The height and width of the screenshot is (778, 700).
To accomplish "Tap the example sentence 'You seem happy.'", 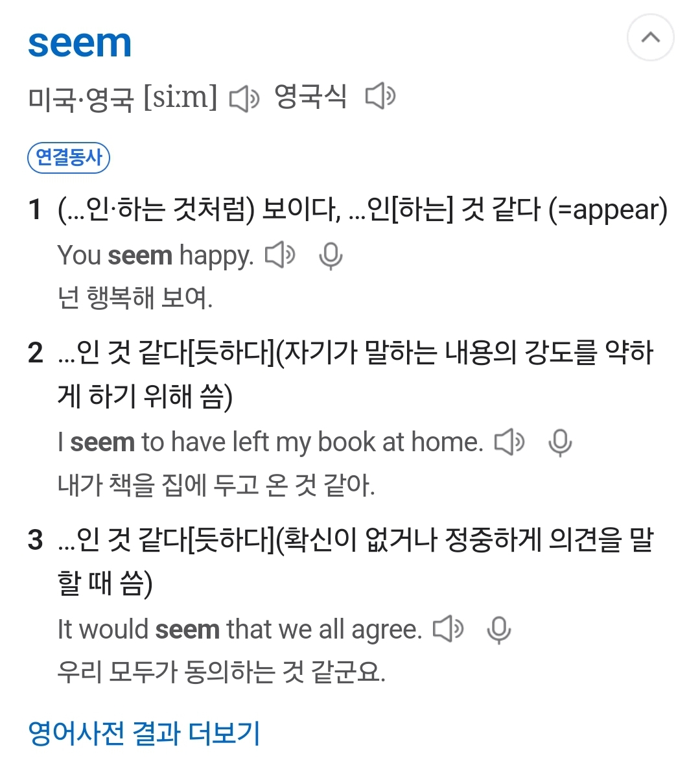I will tap(156, 255).
